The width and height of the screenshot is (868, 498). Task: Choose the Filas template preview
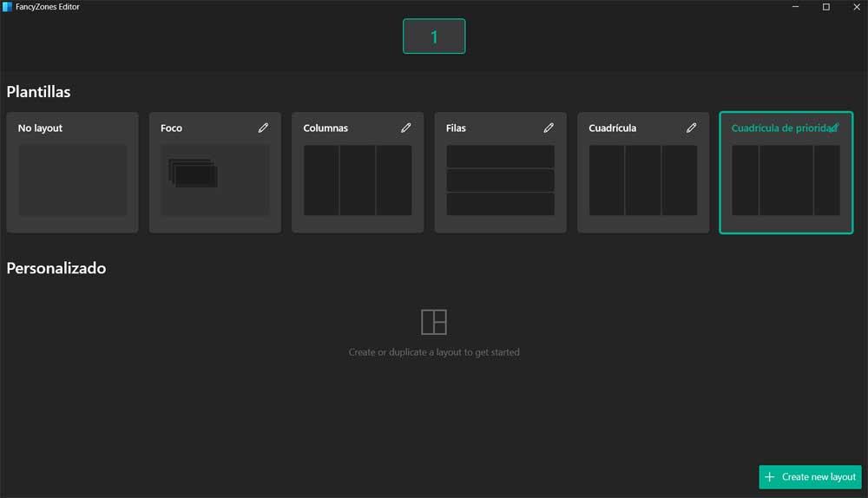(x=501, y=180)
